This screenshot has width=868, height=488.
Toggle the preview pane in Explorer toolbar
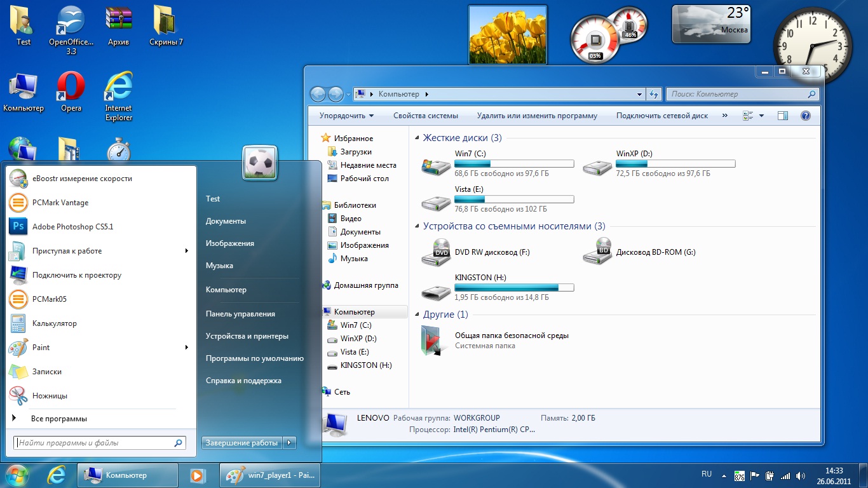click(x=783, y=116)
